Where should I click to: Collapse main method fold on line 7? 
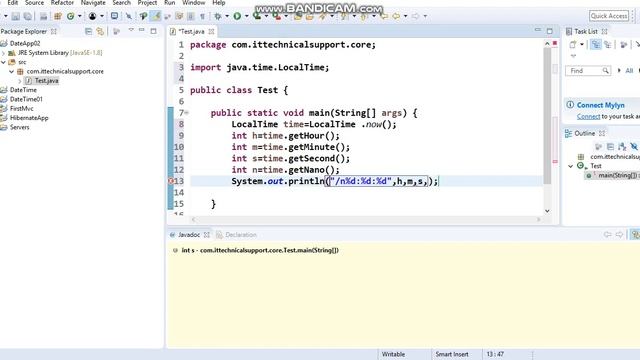point(187,113)
